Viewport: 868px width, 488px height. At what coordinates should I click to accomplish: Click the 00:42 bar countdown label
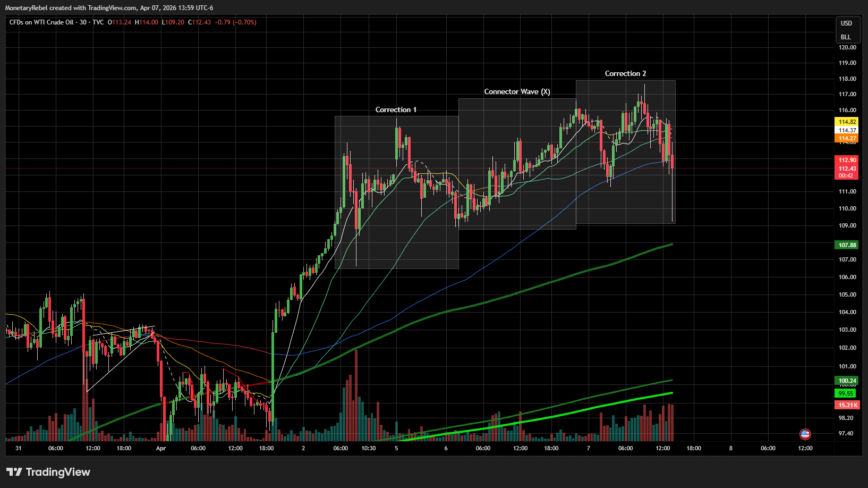846,176
